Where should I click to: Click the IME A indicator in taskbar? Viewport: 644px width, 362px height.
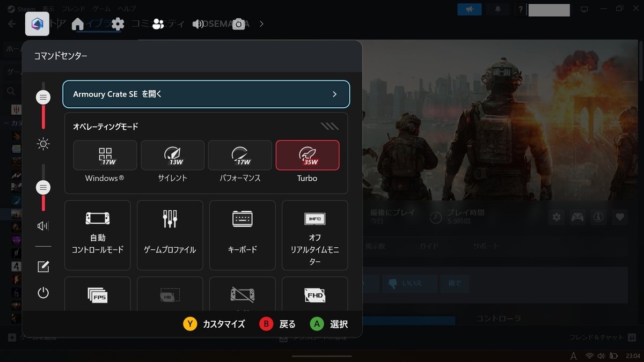[x=574, y=356]
